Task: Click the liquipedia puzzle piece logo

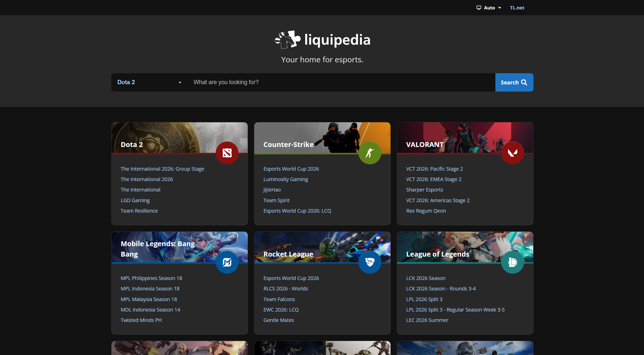Action: [288, 40]
